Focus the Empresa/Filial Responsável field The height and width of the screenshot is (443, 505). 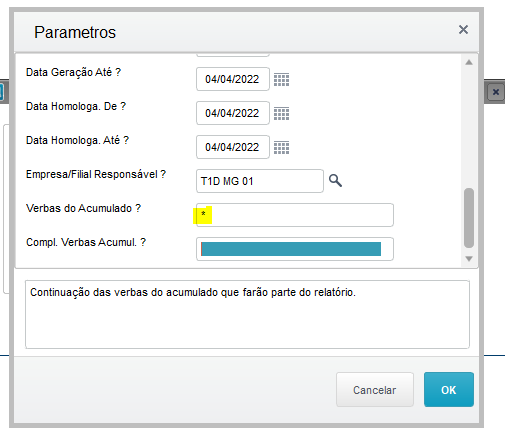pos(260,181)
